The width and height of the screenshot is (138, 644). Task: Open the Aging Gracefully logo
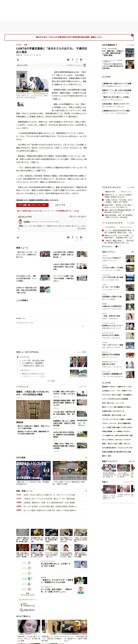coord(28,599)
